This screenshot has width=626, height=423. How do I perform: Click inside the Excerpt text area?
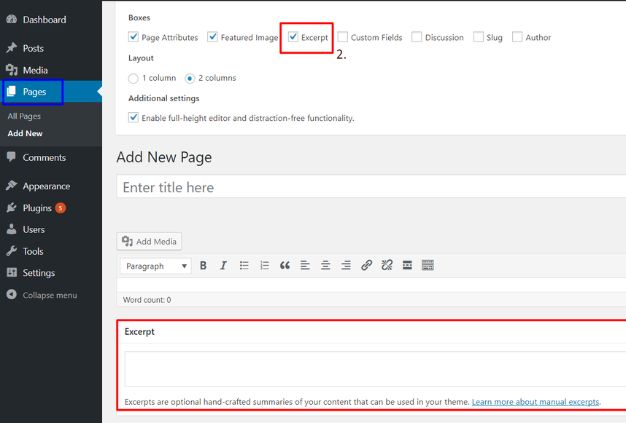click(x=375, y=369)
